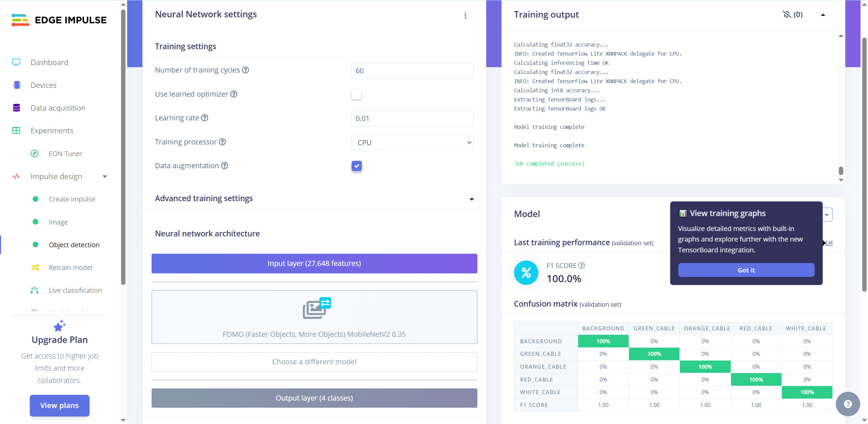
Task: Open the floating help question button
Action: pyautogui.click(x=848, y=404)
